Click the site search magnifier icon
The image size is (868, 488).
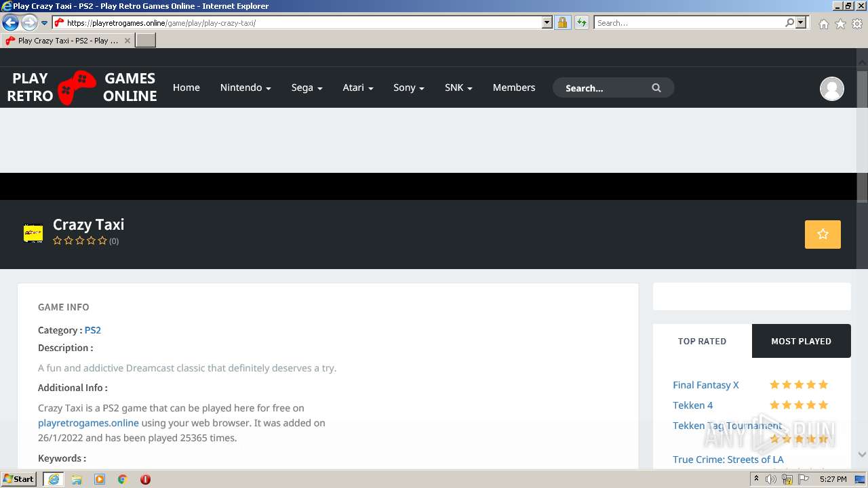coord(656,88)
